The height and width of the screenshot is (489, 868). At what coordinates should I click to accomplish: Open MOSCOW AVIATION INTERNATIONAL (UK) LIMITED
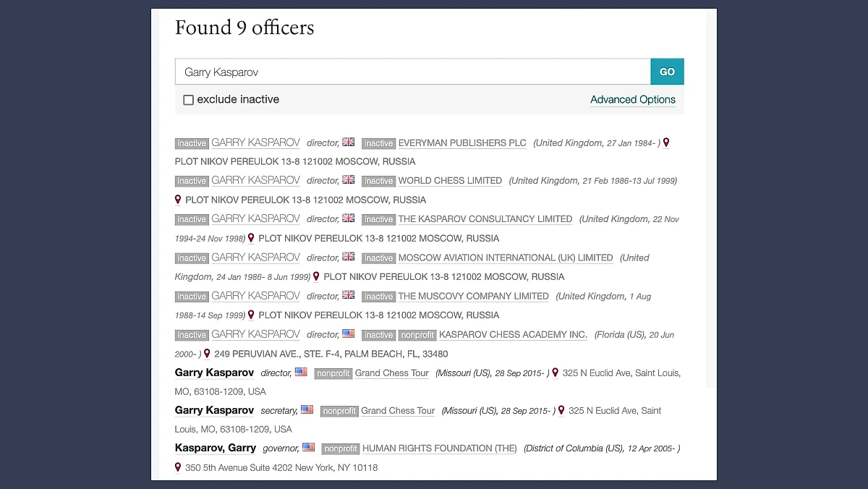pos(505,258)
